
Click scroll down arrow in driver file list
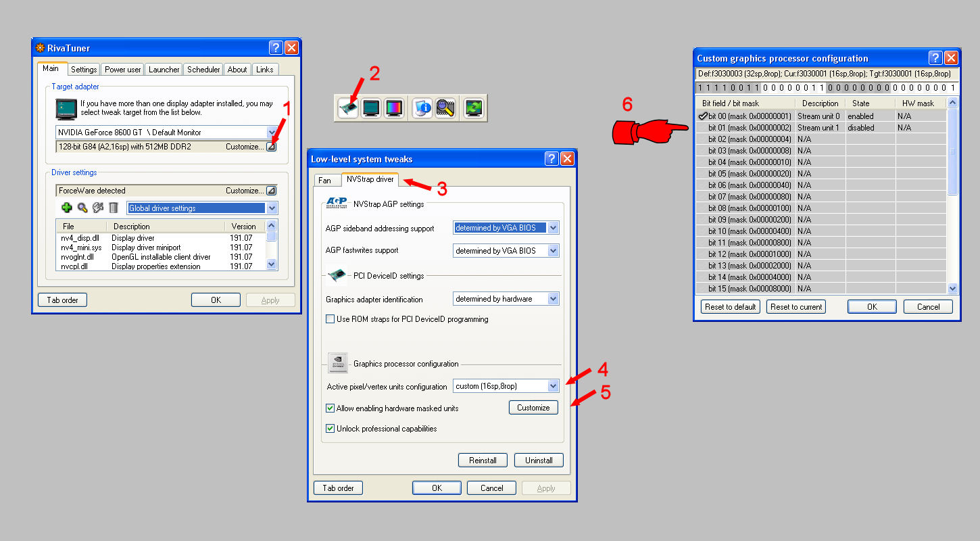tap(272, 265)
